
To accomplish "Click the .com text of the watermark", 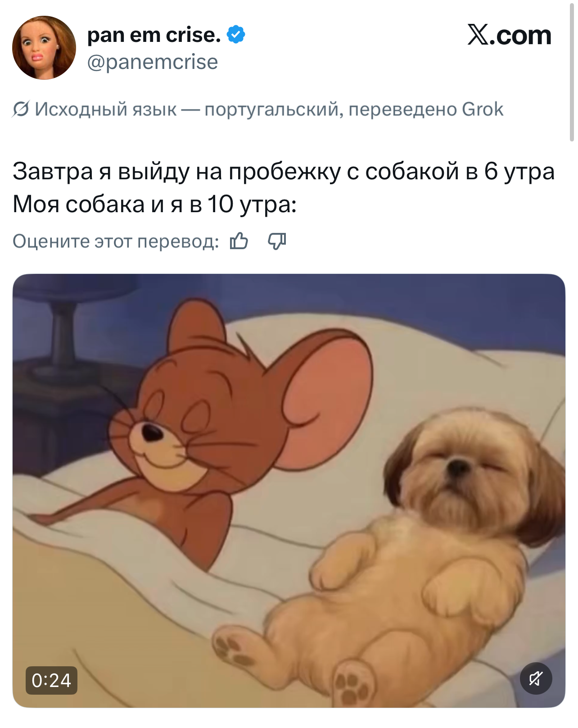I will pyautogui.click(x=521, y=35).
